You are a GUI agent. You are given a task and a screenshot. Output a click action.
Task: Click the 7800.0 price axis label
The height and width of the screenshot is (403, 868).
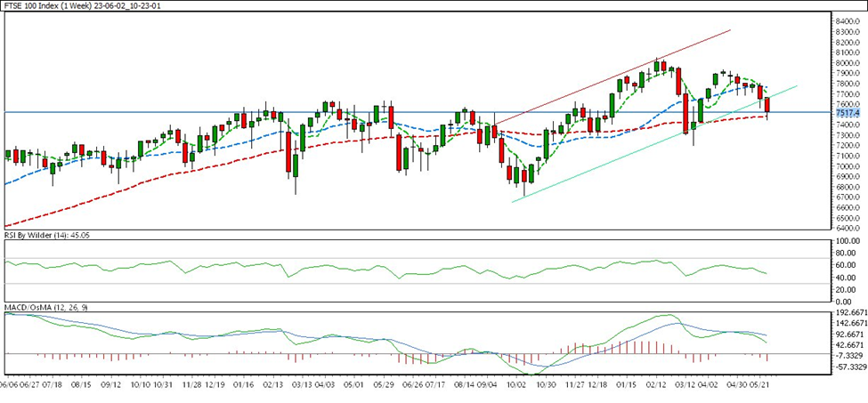848,84
